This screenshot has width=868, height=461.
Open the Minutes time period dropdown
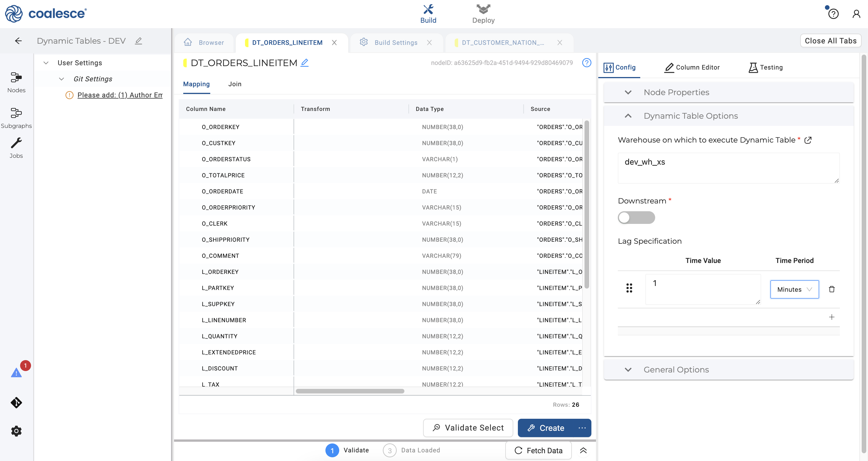[x=794, y=289]
